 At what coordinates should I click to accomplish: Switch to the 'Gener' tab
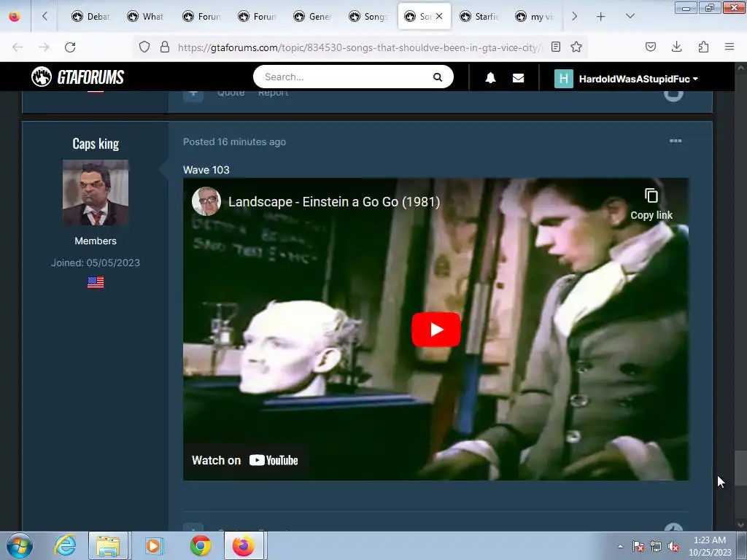coord(312,16)
